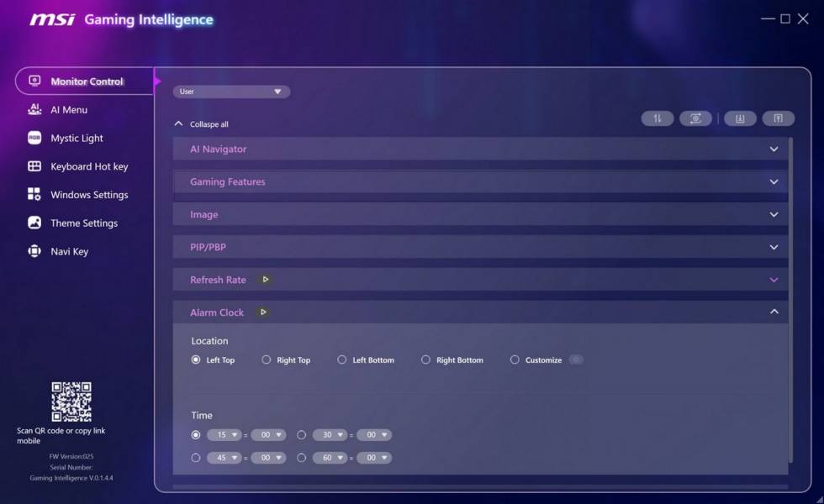Click the export settings upload icon
The height and width of the screenshot is (504, 824).
778,118
